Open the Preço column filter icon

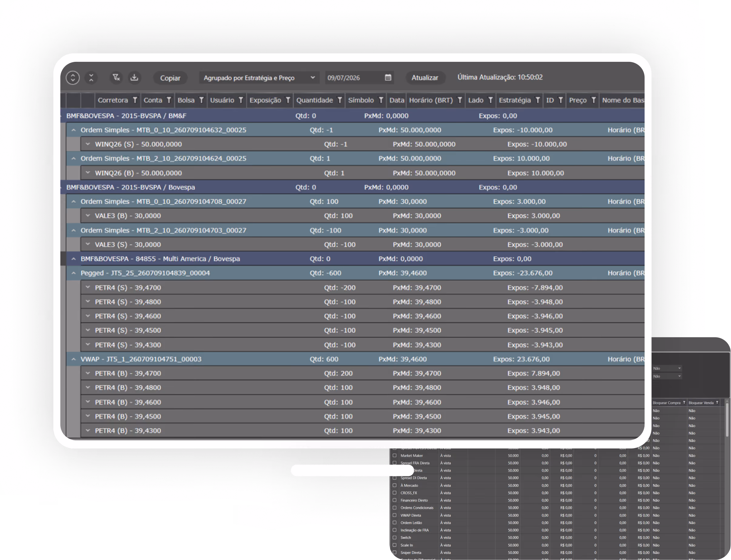coord(593,100)
